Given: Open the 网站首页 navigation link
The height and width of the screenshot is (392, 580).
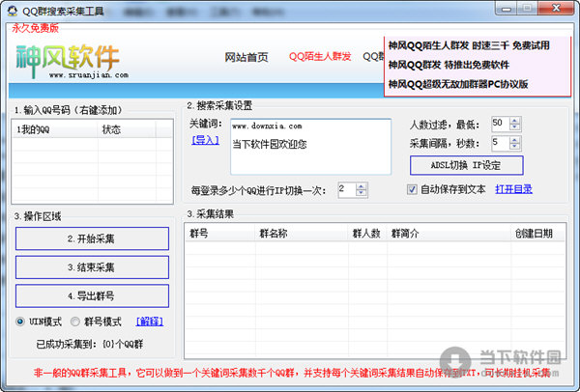Looking at the screenshot, I should [x=246, y=57].
